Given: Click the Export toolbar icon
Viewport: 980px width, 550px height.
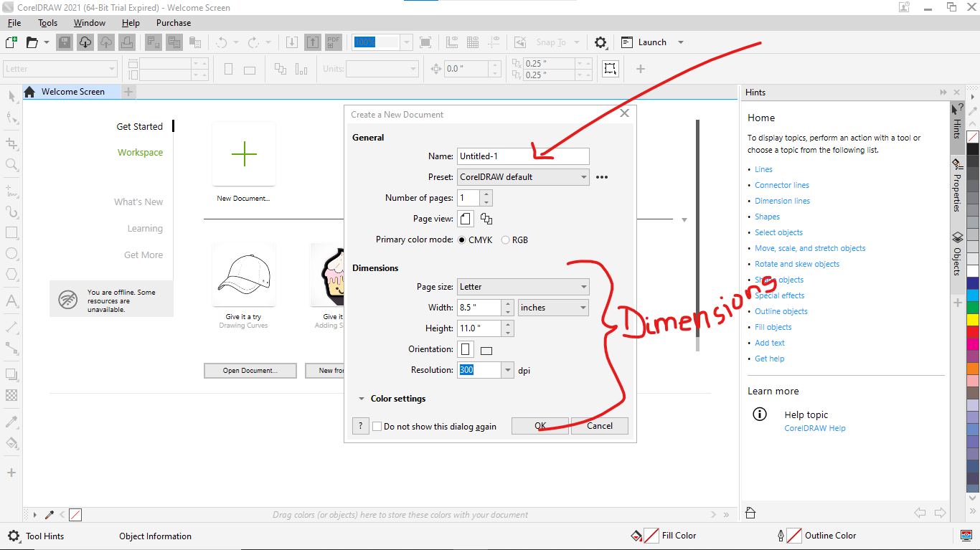Looking at the screenshot, I should tap(313, 42).
